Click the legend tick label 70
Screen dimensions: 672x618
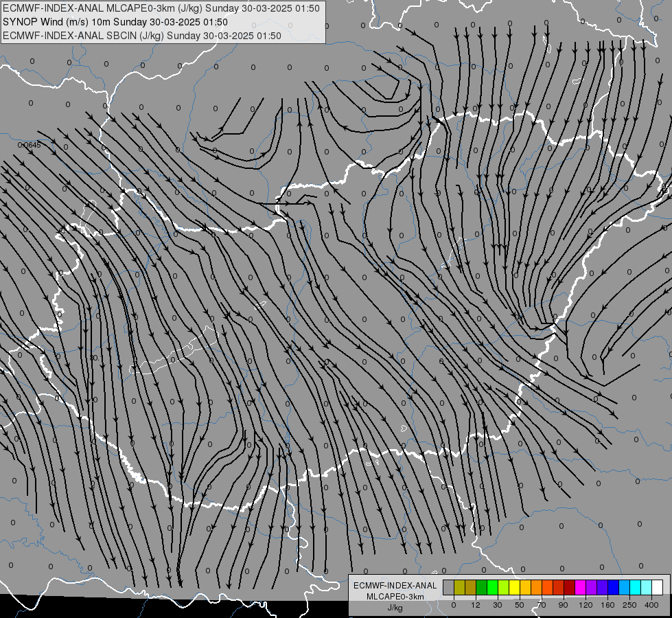coord(542,605)
